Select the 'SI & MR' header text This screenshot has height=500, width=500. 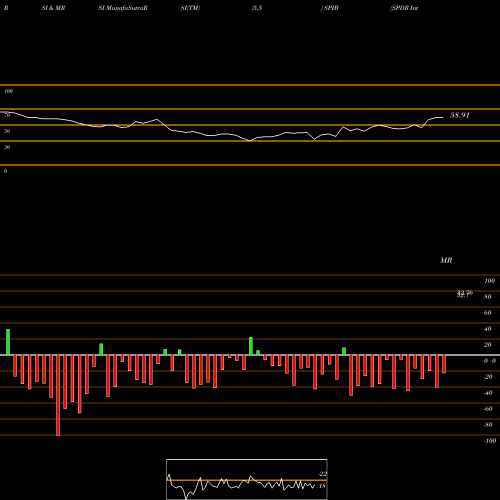53,8
